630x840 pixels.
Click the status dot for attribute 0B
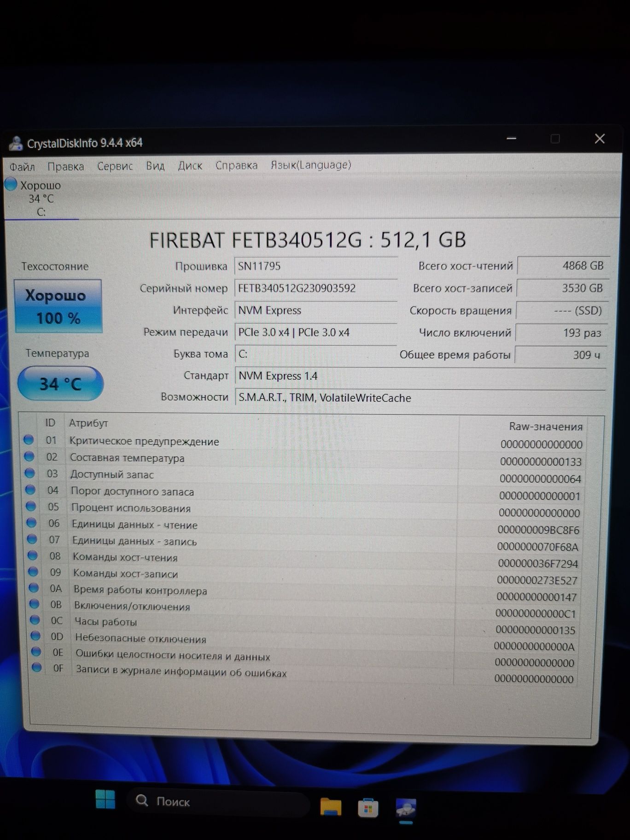(x=35, y=604)
